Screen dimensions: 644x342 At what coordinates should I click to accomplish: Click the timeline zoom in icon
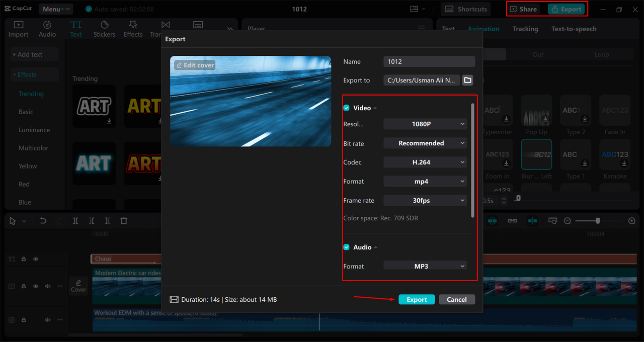pos(632,221)
